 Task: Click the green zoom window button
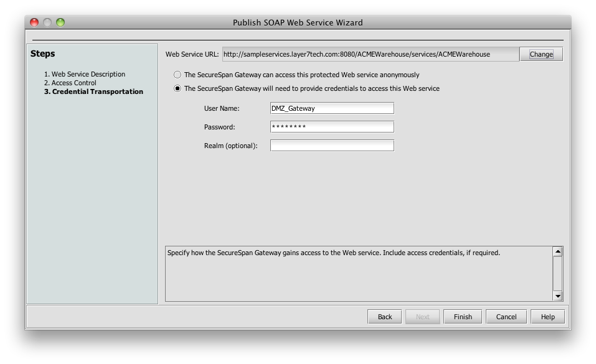[60, 22]
